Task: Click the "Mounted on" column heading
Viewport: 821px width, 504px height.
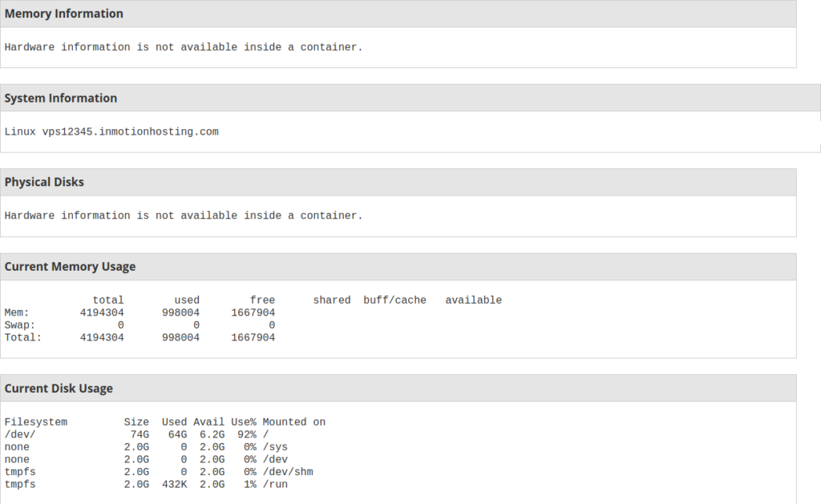Action: click(x=294, y=422)
